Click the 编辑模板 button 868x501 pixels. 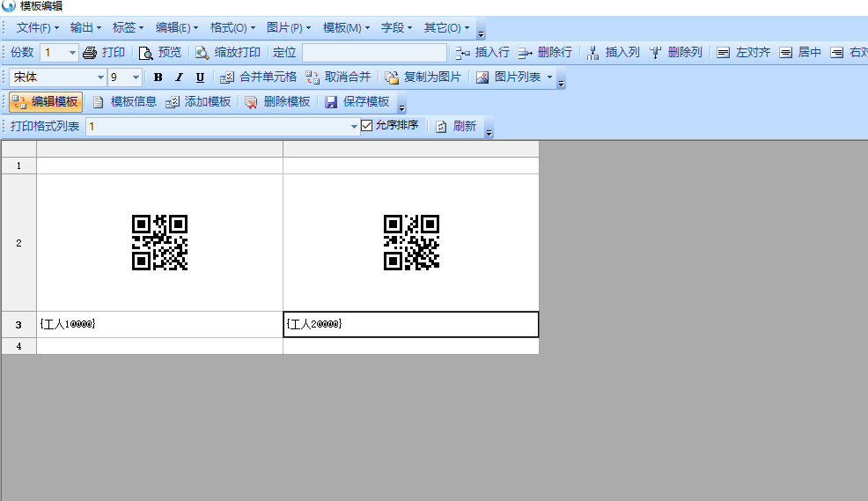pos(46,102)
